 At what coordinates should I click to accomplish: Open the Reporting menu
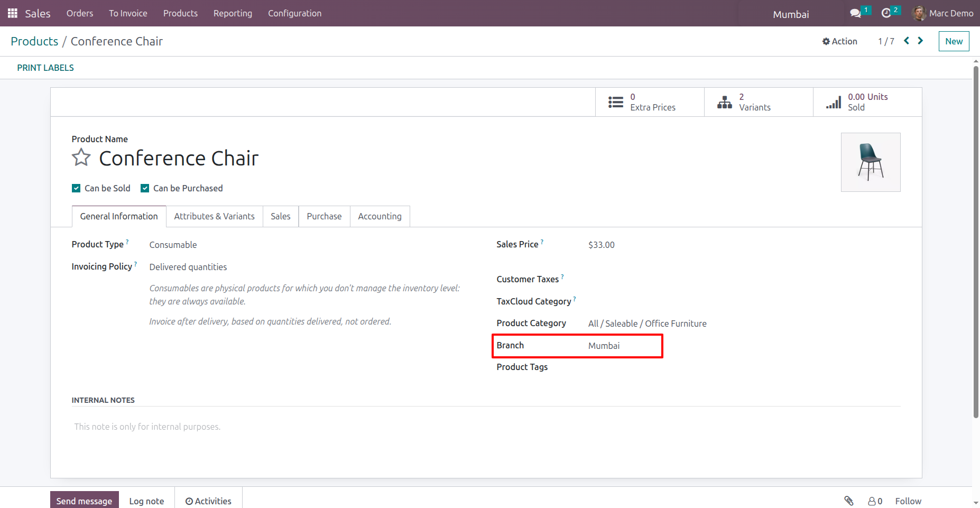233,13
